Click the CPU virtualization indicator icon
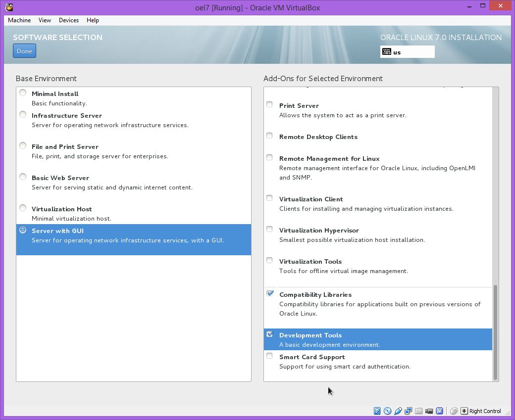515x420 pixels. click(439, 411)
